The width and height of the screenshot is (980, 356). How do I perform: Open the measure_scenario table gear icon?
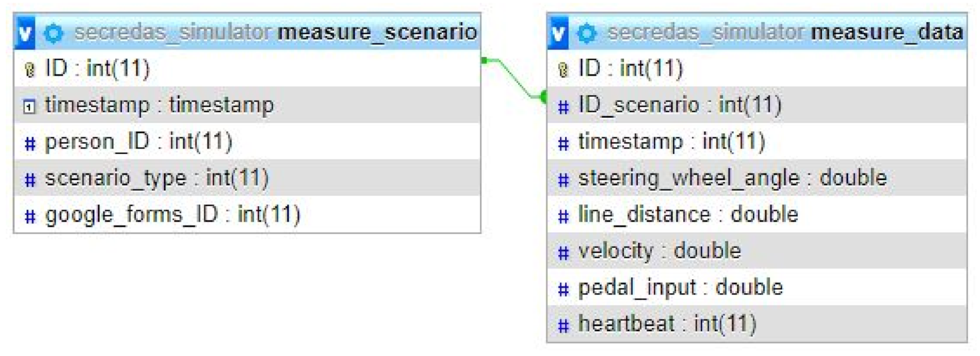[54, 33]
